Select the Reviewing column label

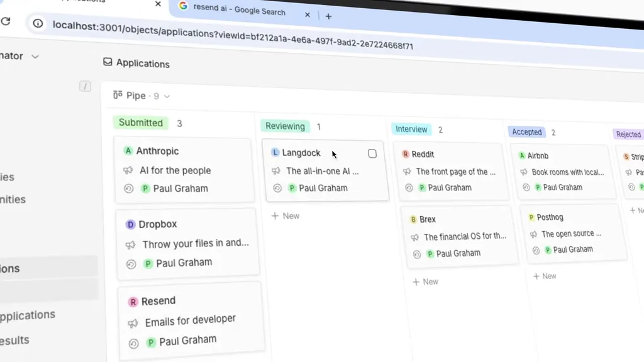[x=285, y=126]
